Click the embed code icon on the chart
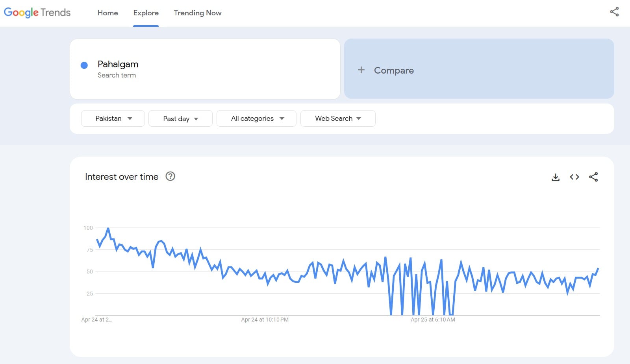Viewport: 630px width, 364px height. pyautogui.click(x=574, y=177)
